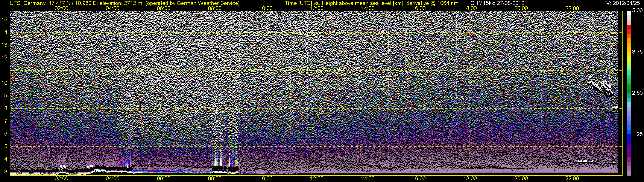Viewport: 644px width, 182px height.
Task: Click the '7.' height axis label
Action: click(x=6, y=121)
